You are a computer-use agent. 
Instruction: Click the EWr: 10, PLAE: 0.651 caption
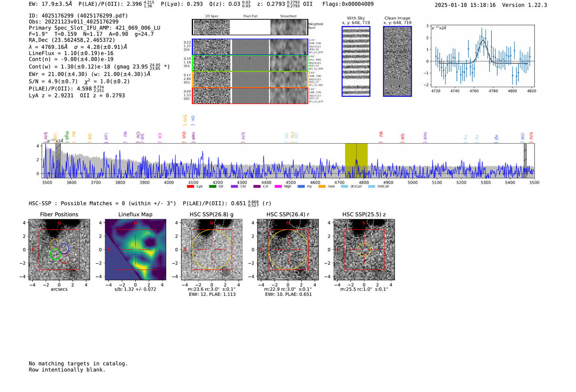(x=288, y=295)
